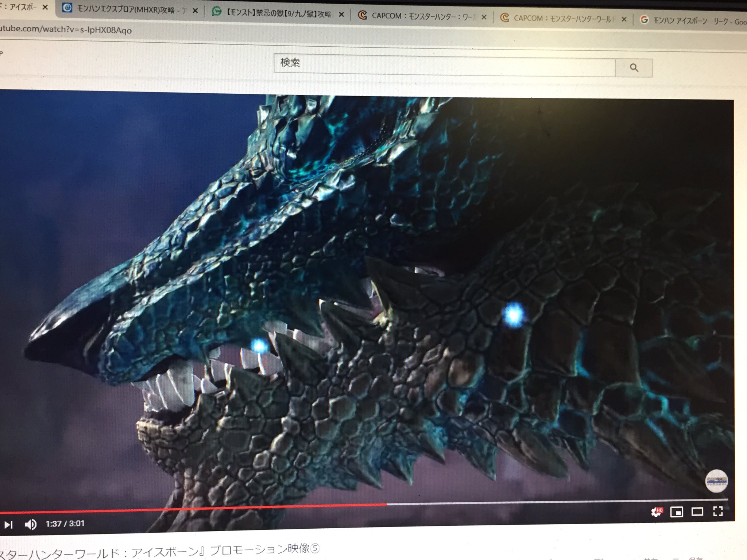Image resolution: width=747 pixels, height=560 pixels.
Task: Seek on the red video progress bar
Action: (193, 509)
